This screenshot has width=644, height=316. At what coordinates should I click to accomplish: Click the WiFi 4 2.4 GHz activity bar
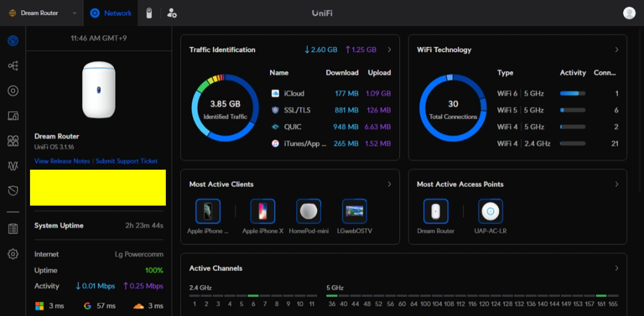(x=573, y=143)
